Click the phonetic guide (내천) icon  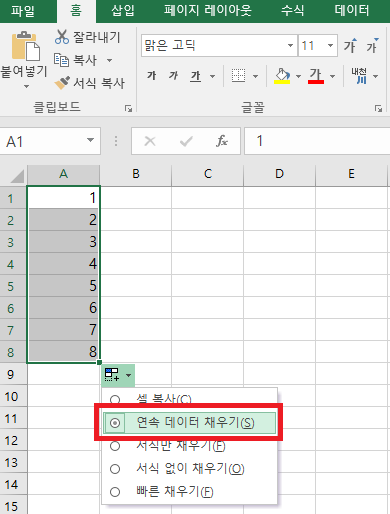[359, 76]
